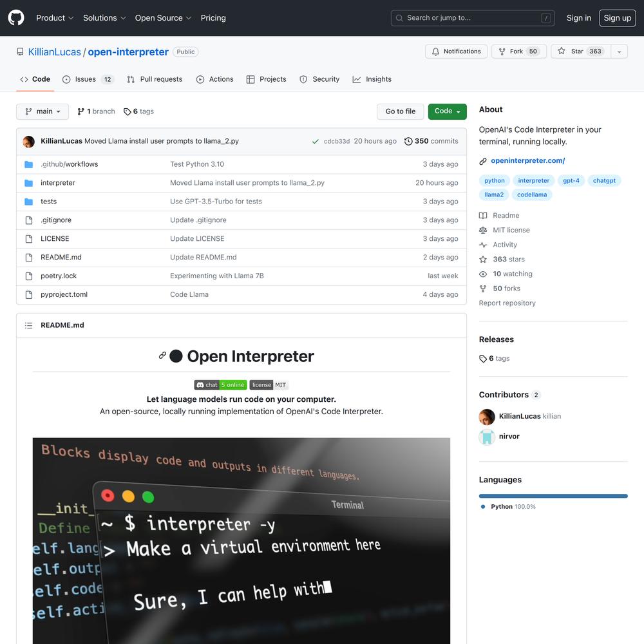Open the 1 branch link

97,111
